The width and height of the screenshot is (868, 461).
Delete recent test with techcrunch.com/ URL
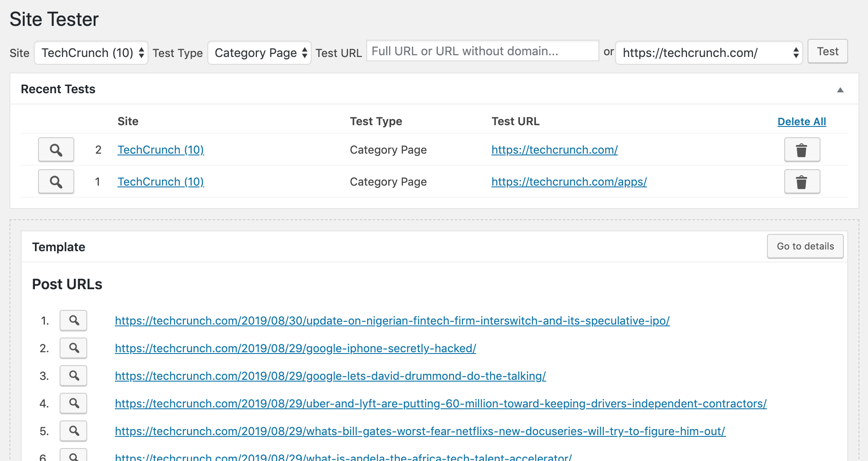[802, 150]
